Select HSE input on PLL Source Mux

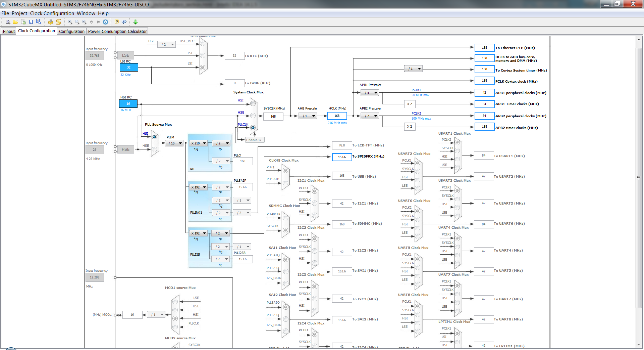(154, 149)
